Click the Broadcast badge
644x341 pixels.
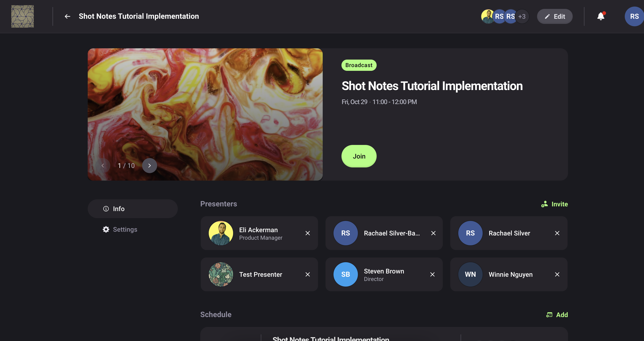click(x=359, y=65)
